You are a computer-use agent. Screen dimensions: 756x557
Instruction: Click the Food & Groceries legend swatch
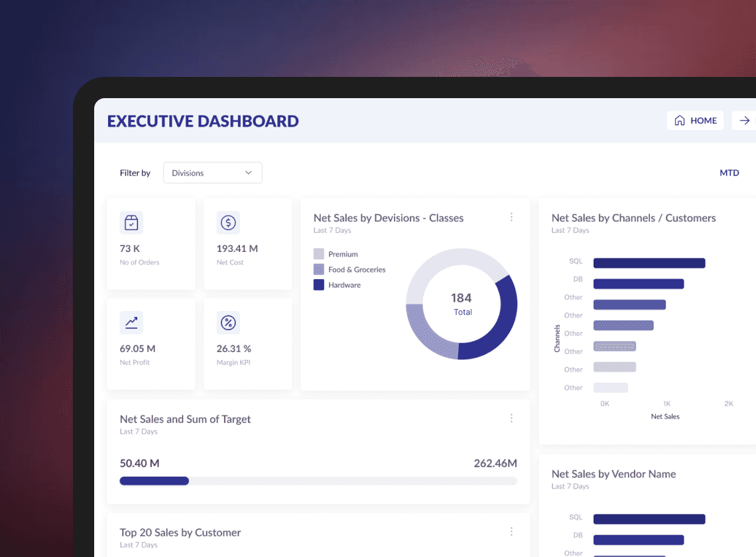pos(319,269)
